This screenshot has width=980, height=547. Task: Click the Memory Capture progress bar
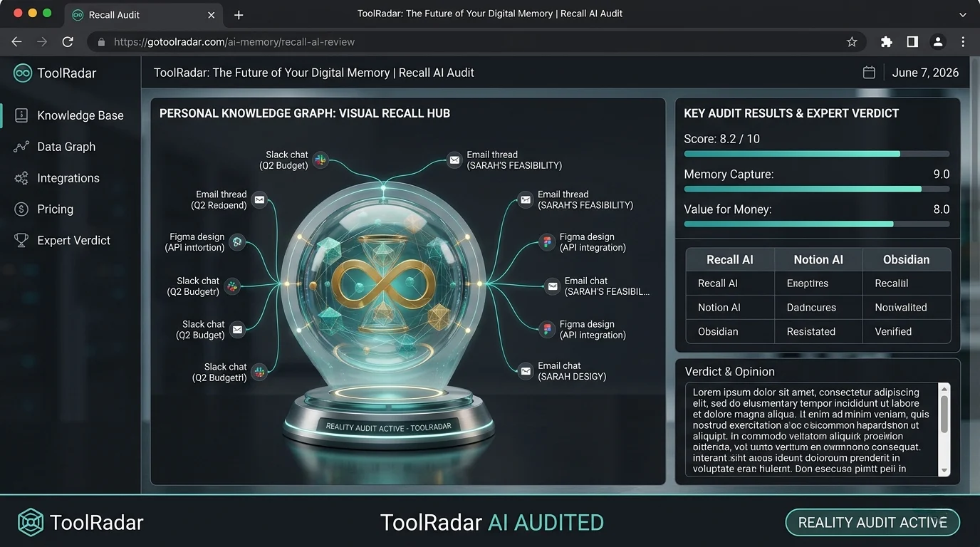tap(817, 189)
